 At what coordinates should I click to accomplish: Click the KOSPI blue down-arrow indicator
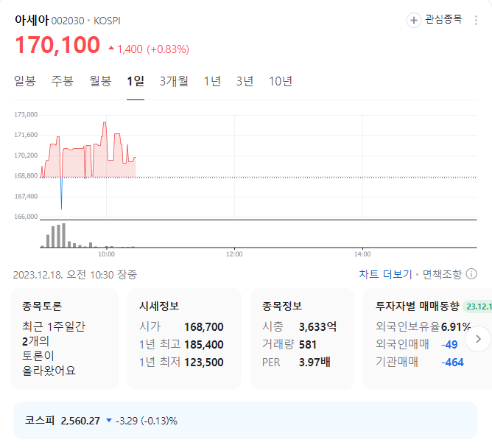(x=109, y=421)
